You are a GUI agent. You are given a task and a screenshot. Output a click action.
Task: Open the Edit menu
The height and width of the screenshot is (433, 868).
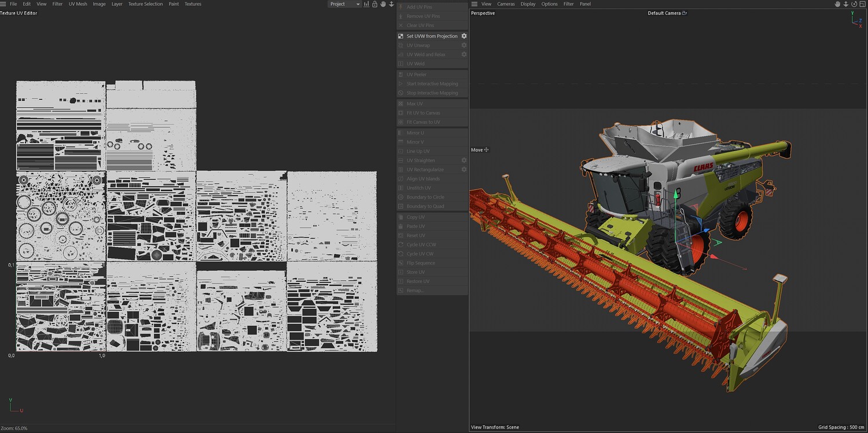pyautogui.click(x=27, y=4)
